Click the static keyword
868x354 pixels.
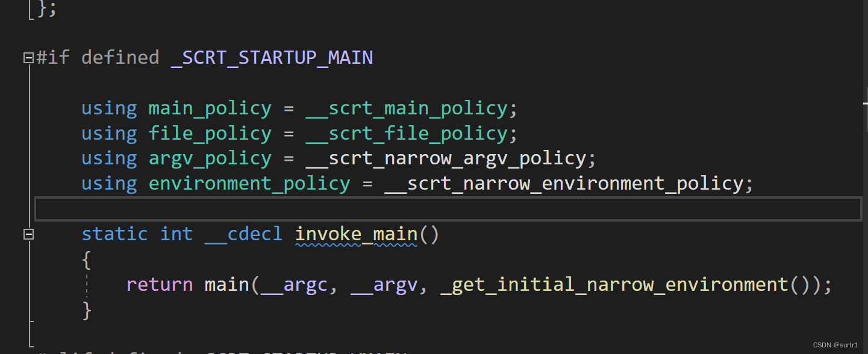[115, 234]
